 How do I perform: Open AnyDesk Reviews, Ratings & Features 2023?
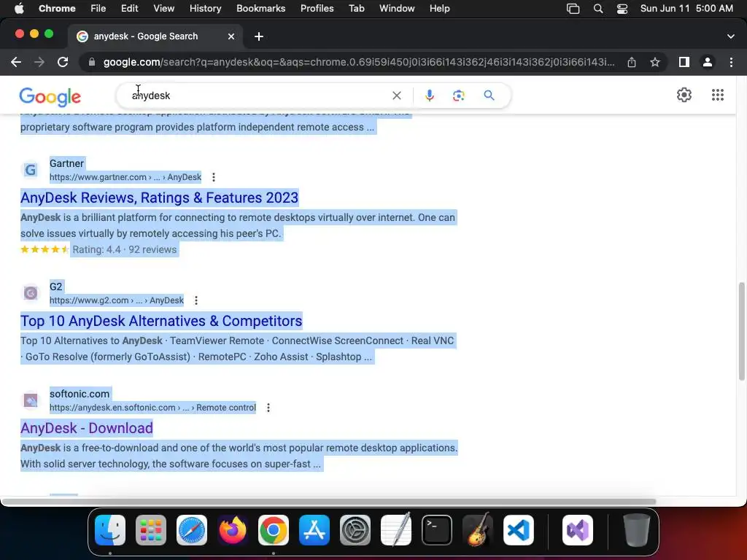click(159, 198)
